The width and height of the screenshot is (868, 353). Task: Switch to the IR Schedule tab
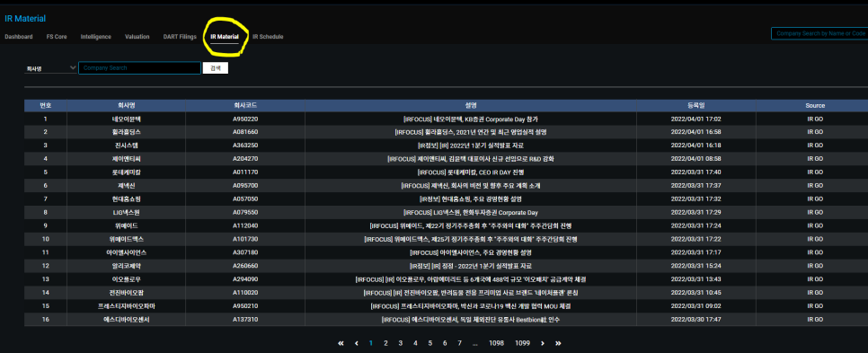(x=268, y=37)
